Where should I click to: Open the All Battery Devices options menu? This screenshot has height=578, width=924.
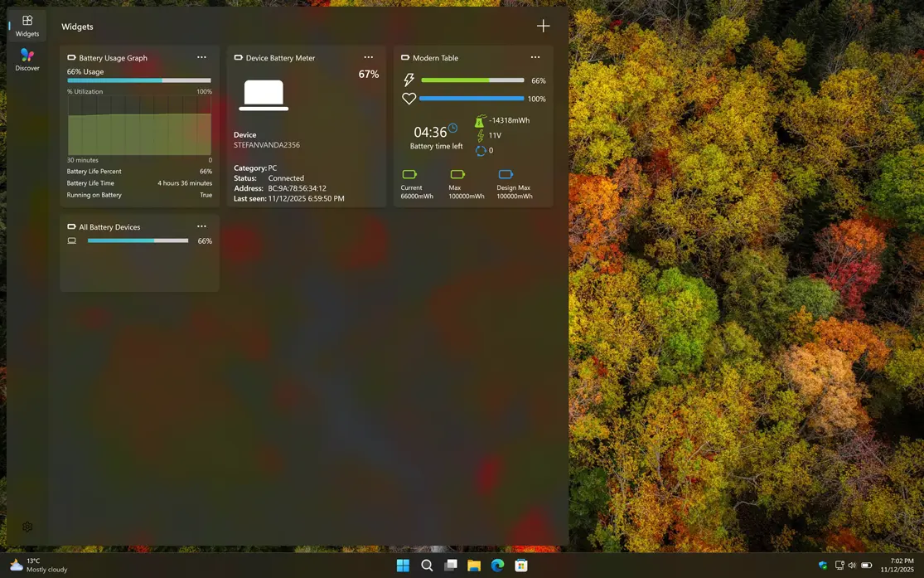point(201,226)
